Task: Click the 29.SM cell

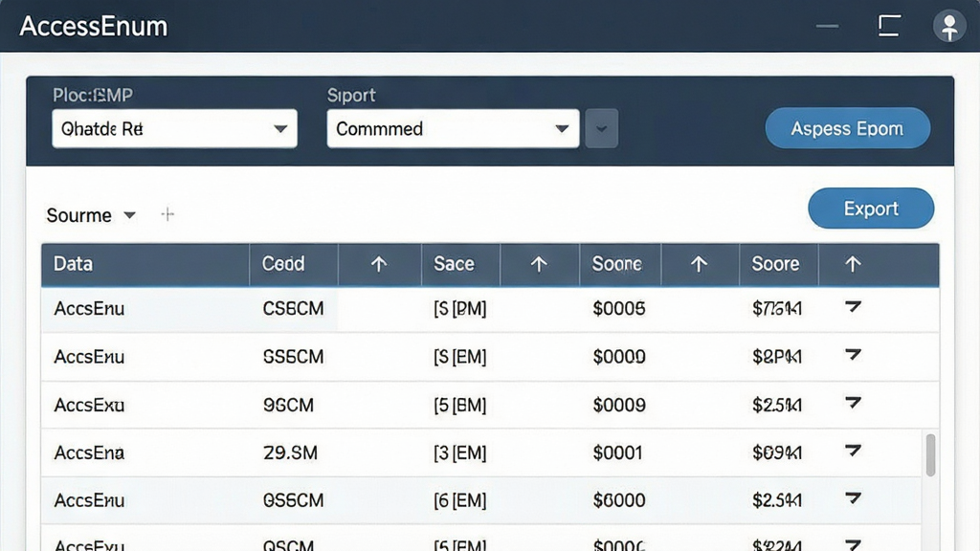Action: point(290,452)
